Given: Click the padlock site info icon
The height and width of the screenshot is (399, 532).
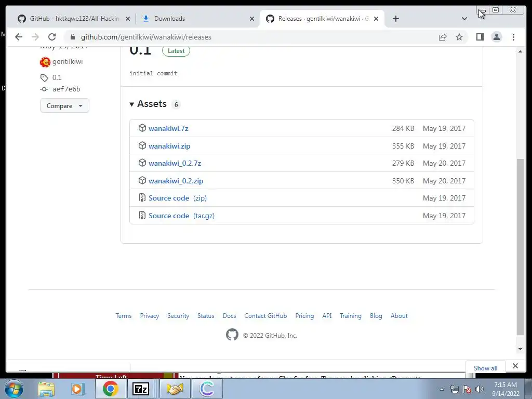Looking at the screenshot, I should pos(72,37).
